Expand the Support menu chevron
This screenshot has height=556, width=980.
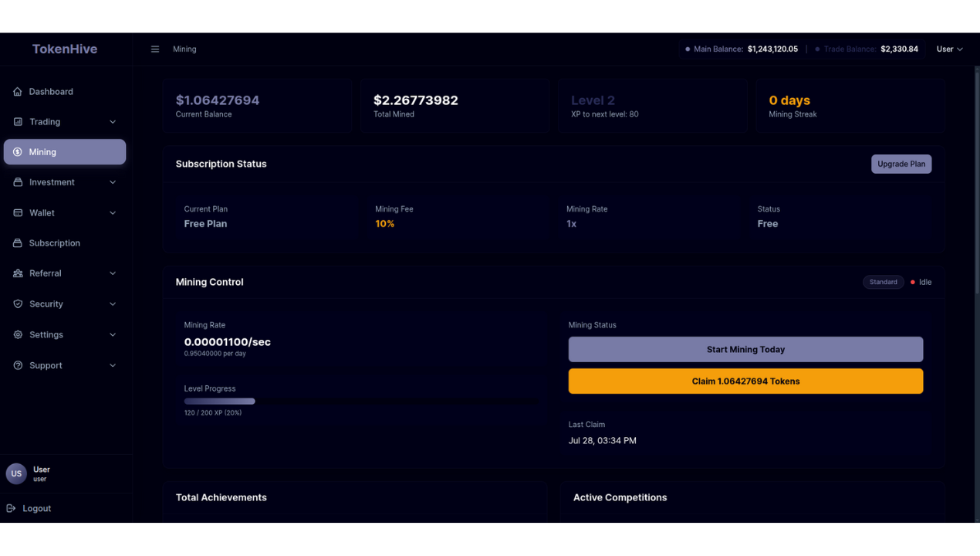pos(113,365)
